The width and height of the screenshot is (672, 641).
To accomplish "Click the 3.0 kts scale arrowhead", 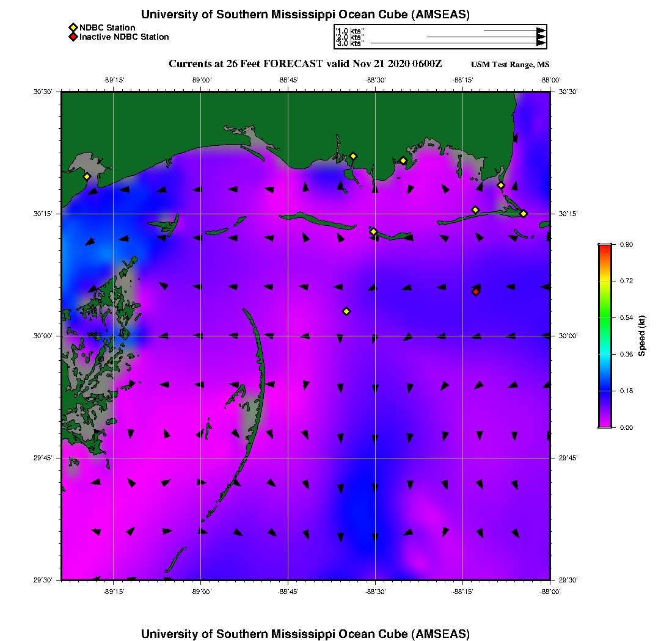I will (x=541, y=43).
